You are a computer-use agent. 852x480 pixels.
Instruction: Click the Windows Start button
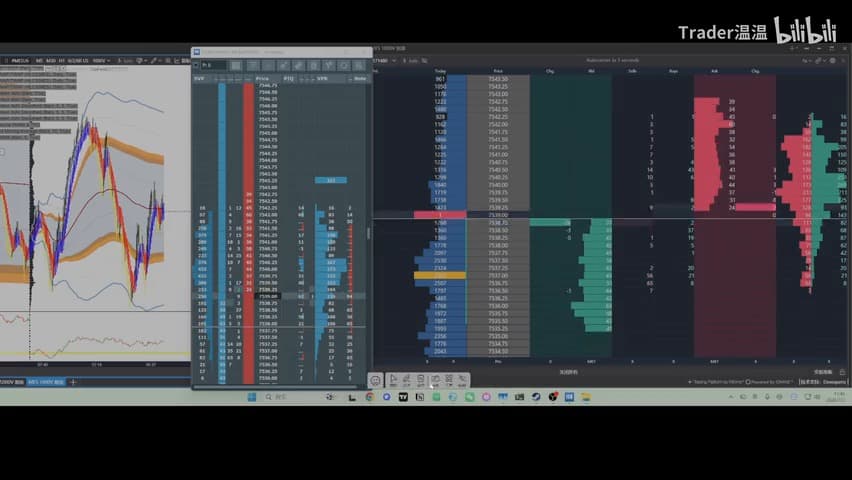point(252,397)
